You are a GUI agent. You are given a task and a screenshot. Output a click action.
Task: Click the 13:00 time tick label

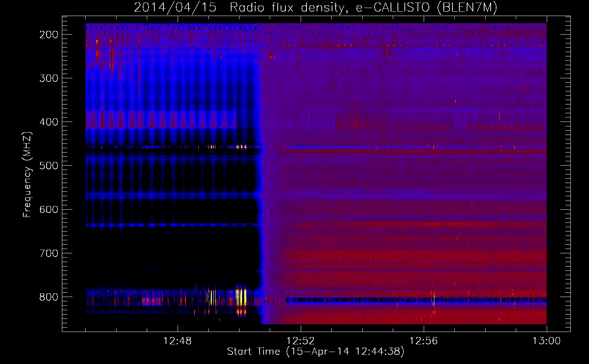point(547,341)
